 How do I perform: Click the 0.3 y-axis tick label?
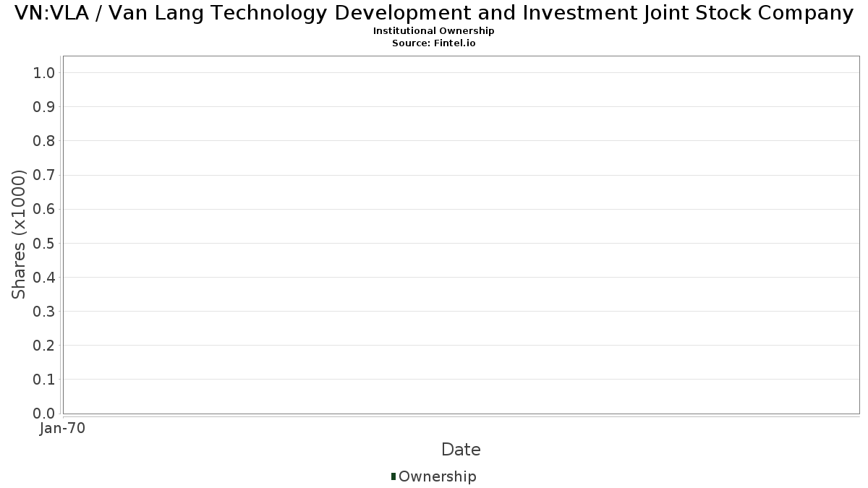pyautogui.click(x=44, y=312)
